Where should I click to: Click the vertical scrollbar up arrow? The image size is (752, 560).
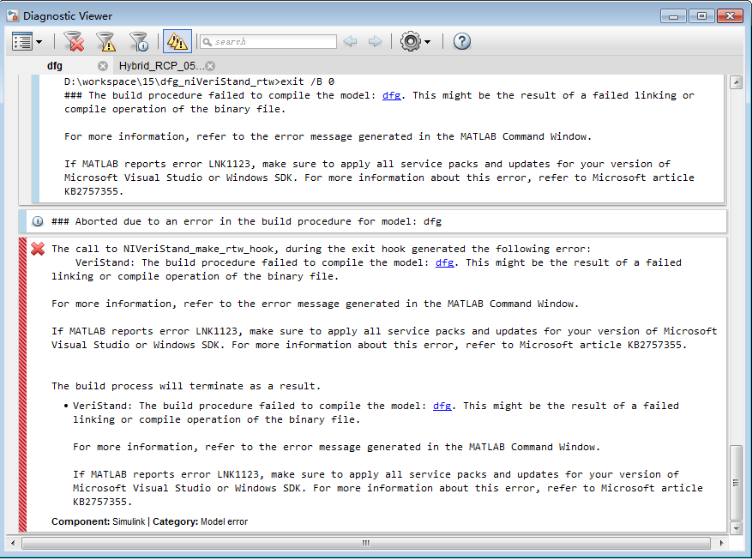[737, 82]
